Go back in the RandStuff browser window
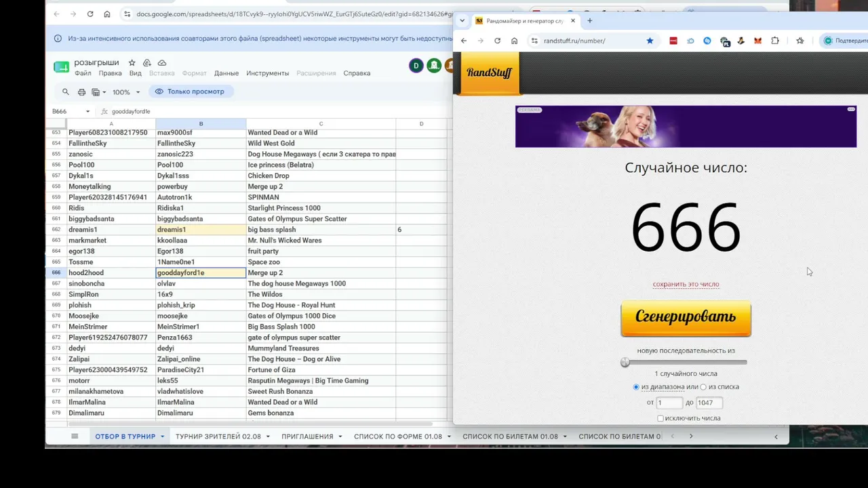Screen dimensions: 868x488 pos(464,41)
